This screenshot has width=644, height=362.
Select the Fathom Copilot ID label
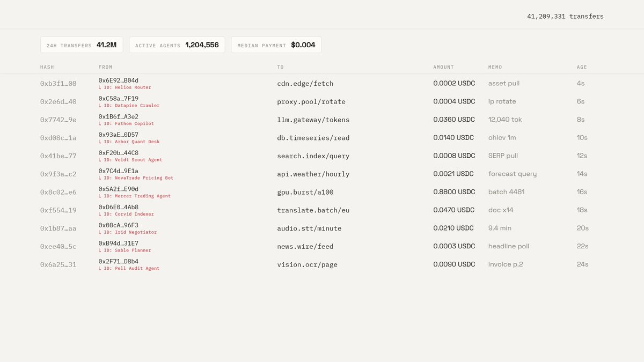[126, 124]
